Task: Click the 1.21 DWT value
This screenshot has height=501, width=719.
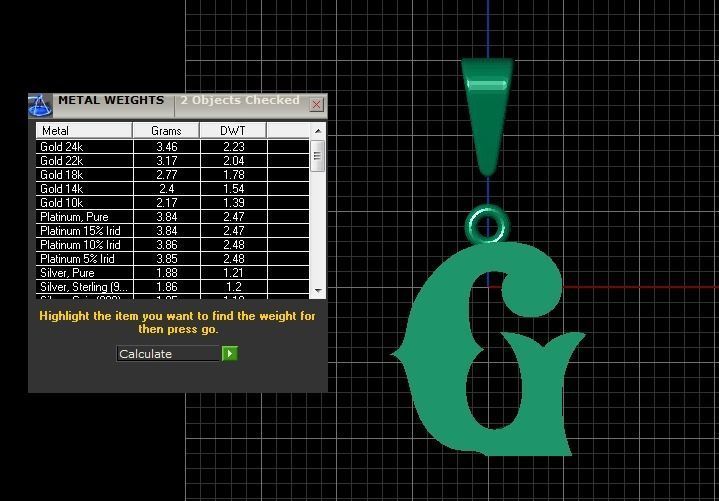Action: [x=234, y=273]
